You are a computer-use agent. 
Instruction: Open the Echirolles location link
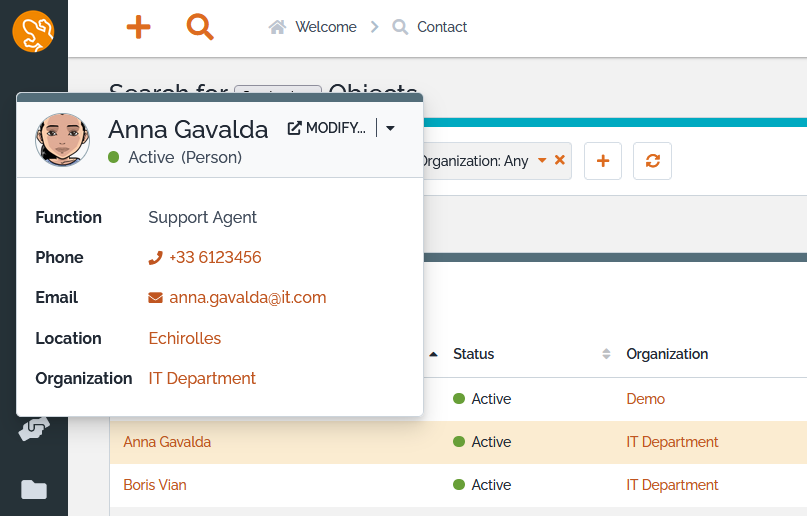click(185, 338)
